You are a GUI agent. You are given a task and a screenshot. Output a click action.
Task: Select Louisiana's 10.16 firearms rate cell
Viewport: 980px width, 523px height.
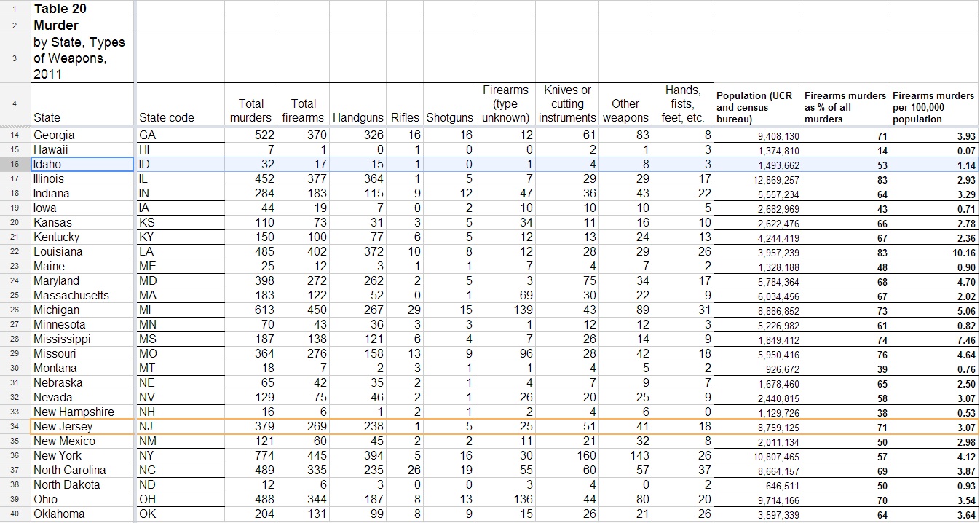point(934,252)
